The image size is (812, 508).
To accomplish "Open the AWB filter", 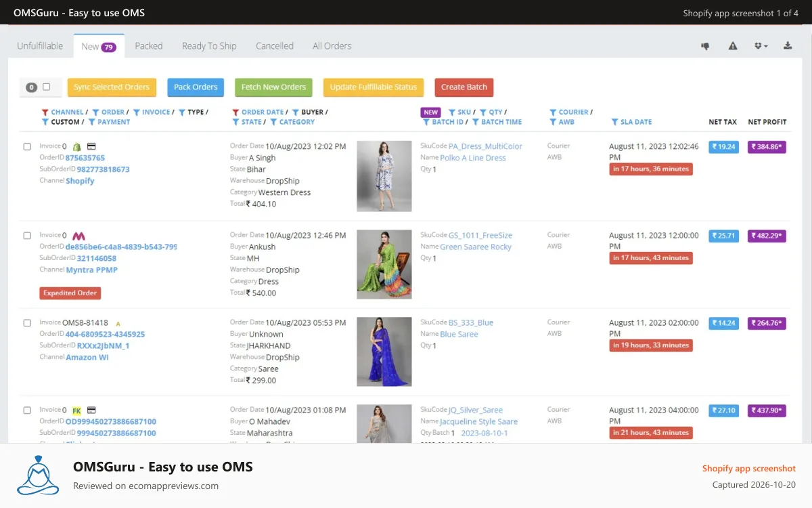I will (562, 122).
